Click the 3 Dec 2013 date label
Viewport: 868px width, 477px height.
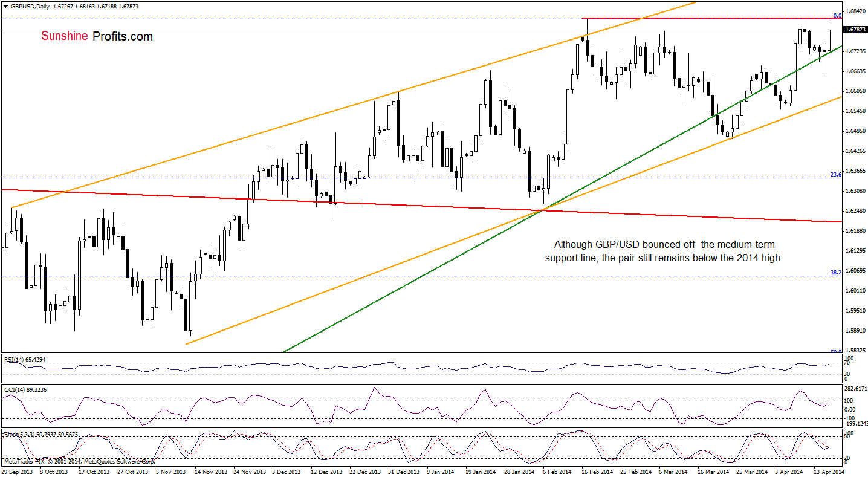point(287,471)
